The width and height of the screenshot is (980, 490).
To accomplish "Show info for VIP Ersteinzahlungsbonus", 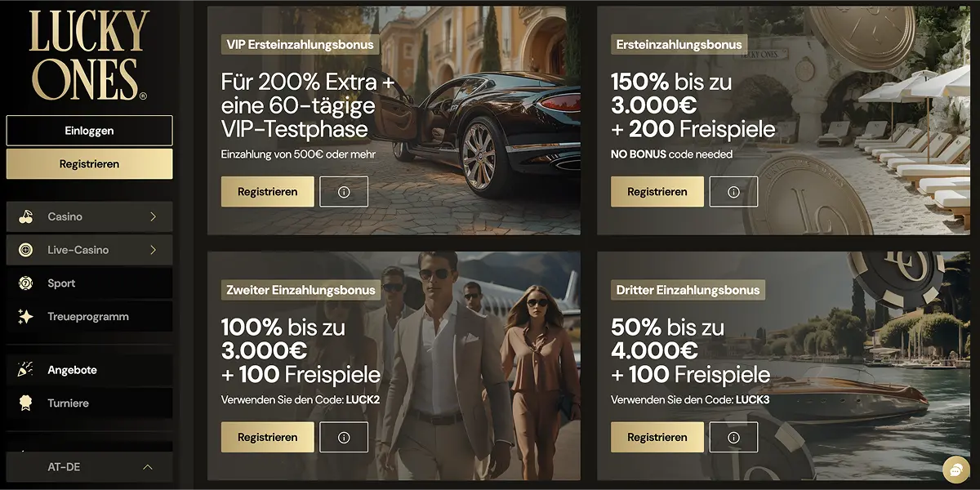I will click(344, 192).
